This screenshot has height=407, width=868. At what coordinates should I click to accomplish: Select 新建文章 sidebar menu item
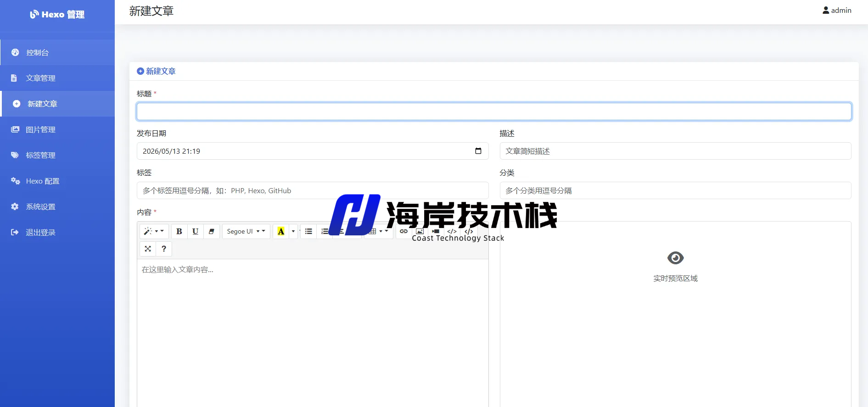[x=57, y=104]
